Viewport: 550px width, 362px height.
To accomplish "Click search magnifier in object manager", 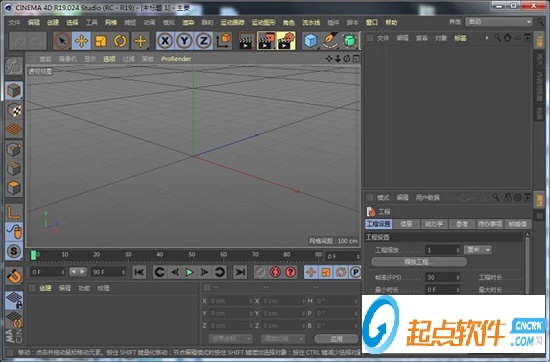I will (x=497, y=38).
